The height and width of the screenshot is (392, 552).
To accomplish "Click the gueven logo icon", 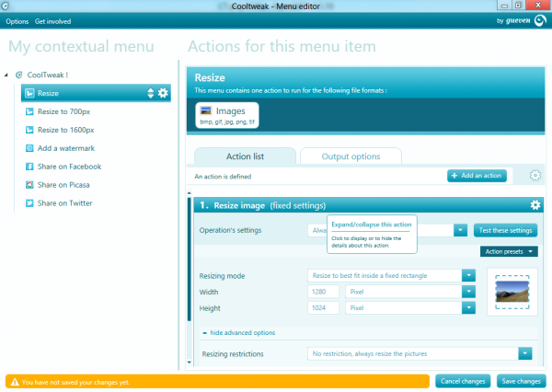I will coord(540,20).
